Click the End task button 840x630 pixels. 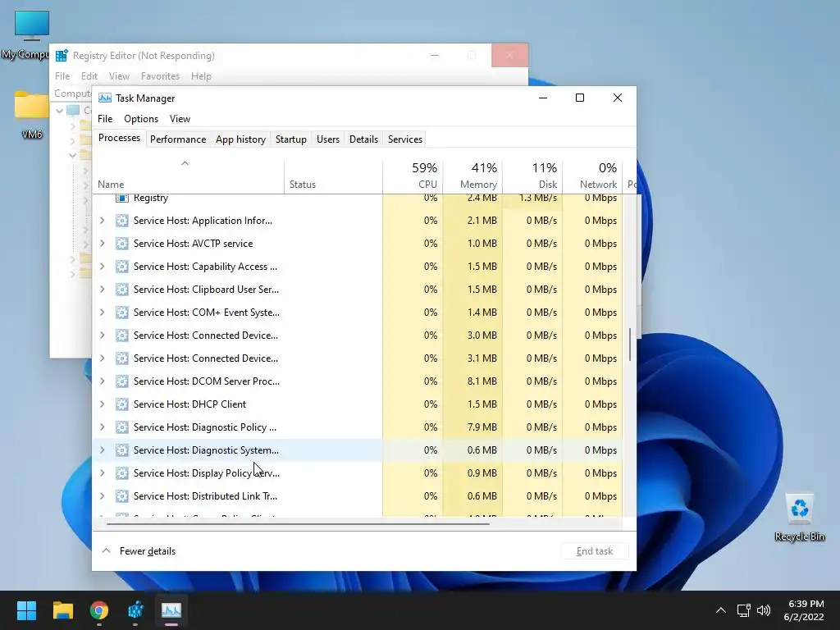tap(595, 551)
